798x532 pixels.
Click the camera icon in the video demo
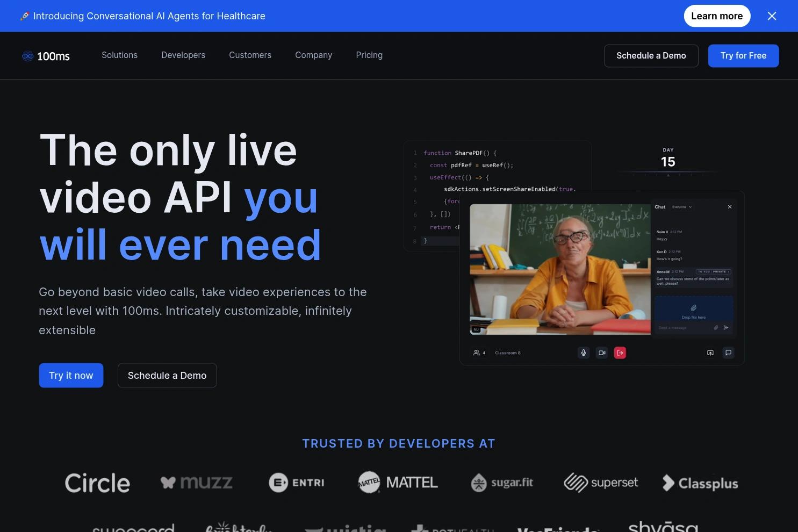tap(602, 353)
